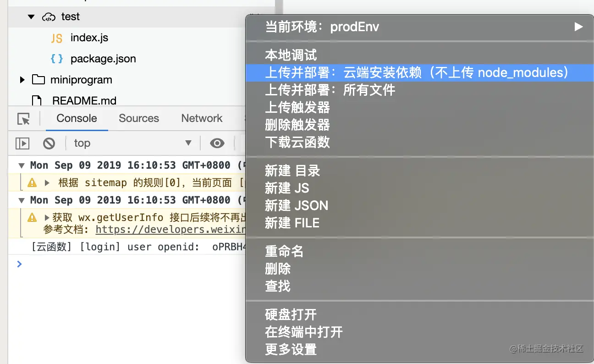Click the miniprogram folder icon
The image size is (594, 364).
pyautogui.click(x=38, y=80)
